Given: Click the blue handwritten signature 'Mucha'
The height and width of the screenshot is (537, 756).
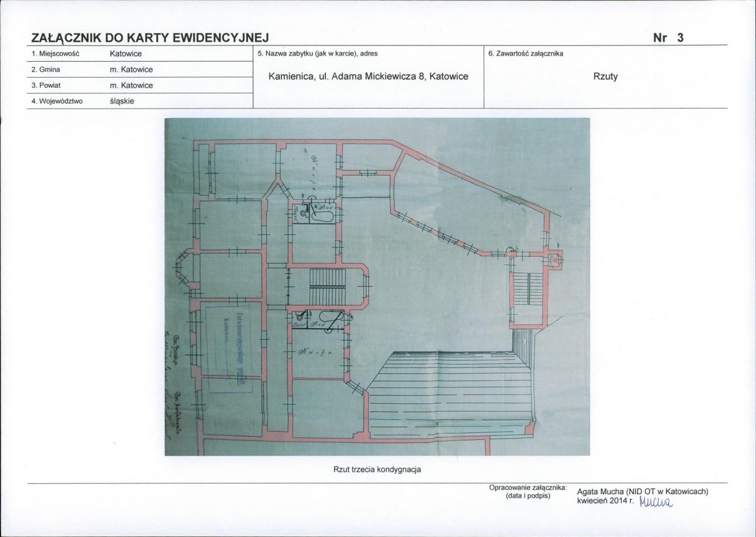Looking at the screenshot, I should click(655, 502).
